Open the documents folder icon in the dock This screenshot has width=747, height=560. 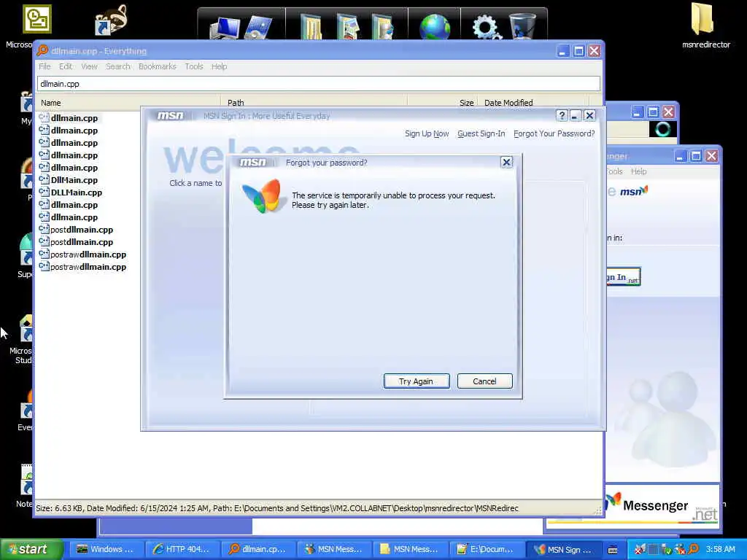pos(311,27)
